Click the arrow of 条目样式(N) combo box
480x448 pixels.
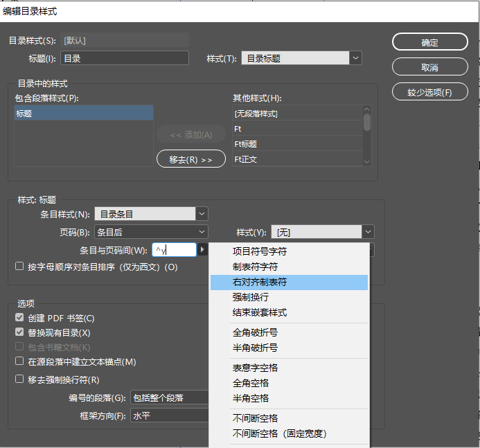click(202, 214)
